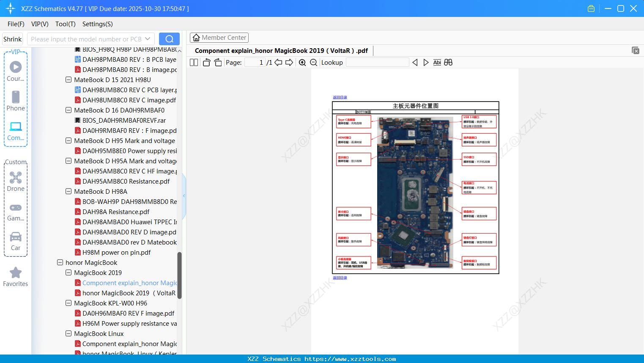The image size is (644, 363).
Task: Zoom out of the PDF
Action: tap(313, 63)
